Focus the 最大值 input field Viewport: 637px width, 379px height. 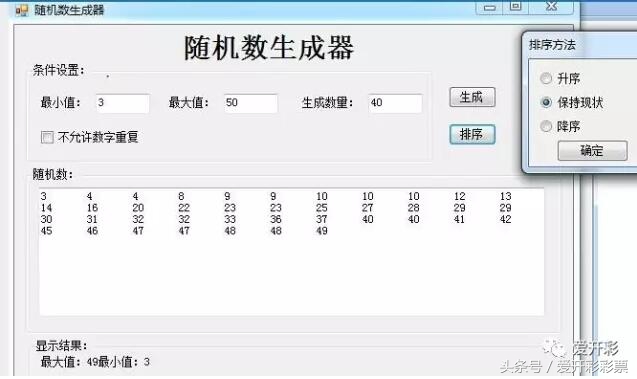(251, 103)
